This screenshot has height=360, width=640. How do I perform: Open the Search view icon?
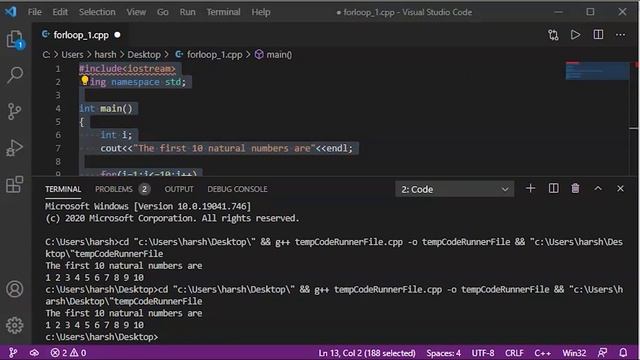[15, 75]
